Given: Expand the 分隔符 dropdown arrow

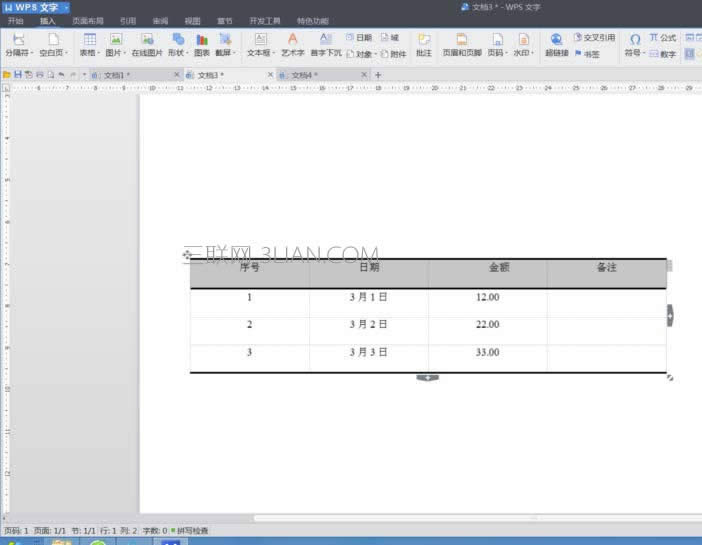Looking at the screenshot, I should pos(32,53).
